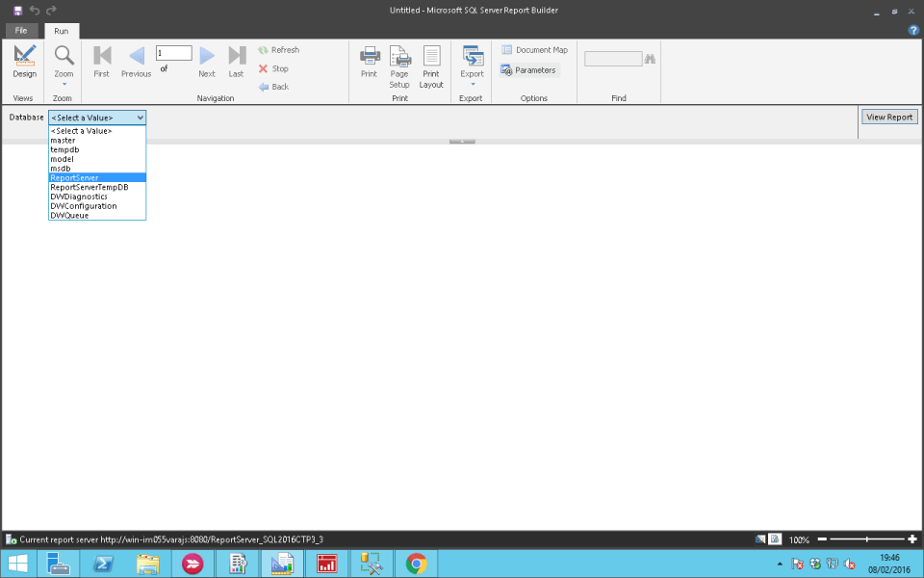This screenshot has height=578, width=924.
Task: Redo the last action
Action: pos(51,10)
